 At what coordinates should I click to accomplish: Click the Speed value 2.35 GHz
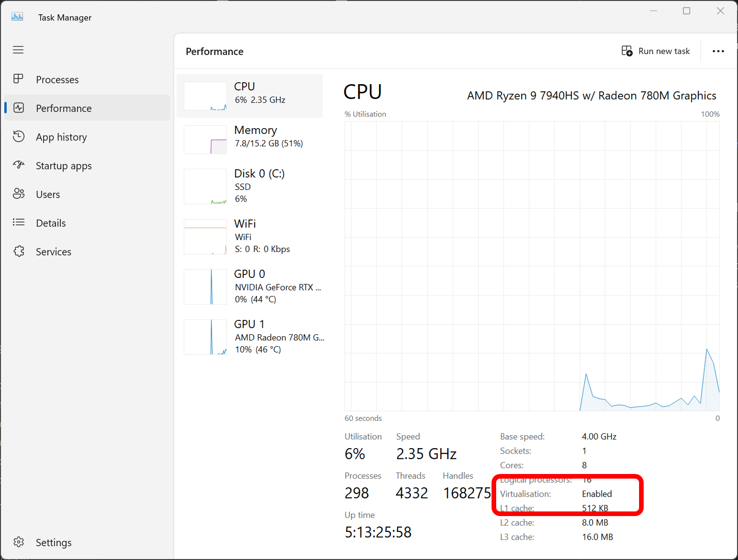click(x=426, y=454)
